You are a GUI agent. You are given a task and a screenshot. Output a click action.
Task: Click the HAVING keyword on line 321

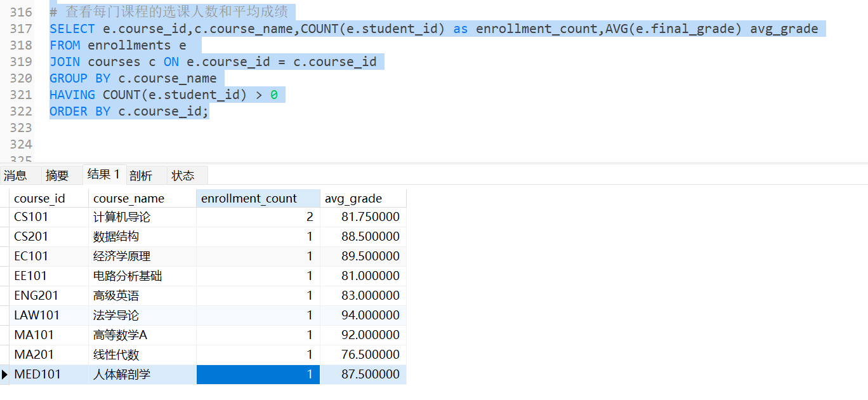72,95
